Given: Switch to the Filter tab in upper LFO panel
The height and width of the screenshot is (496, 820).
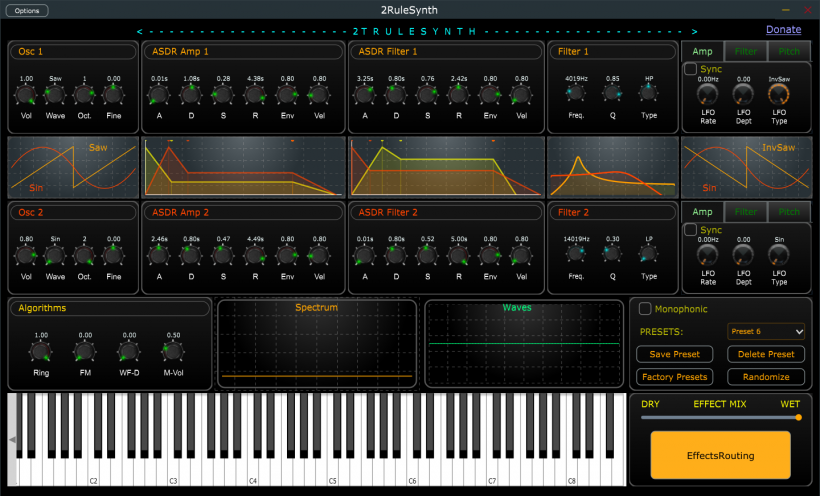Looking at the screenshot, I should point(746,50).
